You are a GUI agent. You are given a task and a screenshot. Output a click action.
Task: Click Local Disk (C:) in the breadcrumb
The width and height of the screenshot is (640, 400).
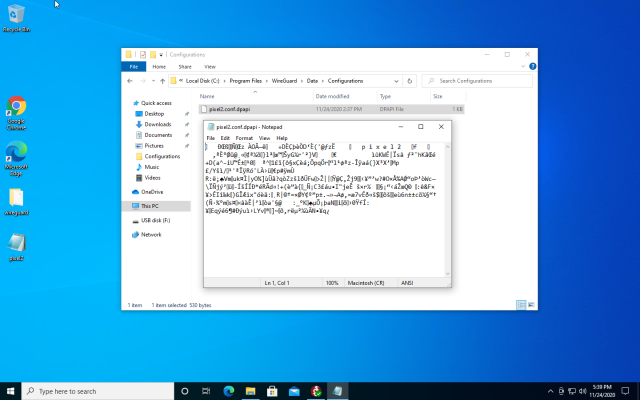tap(202, 81)
